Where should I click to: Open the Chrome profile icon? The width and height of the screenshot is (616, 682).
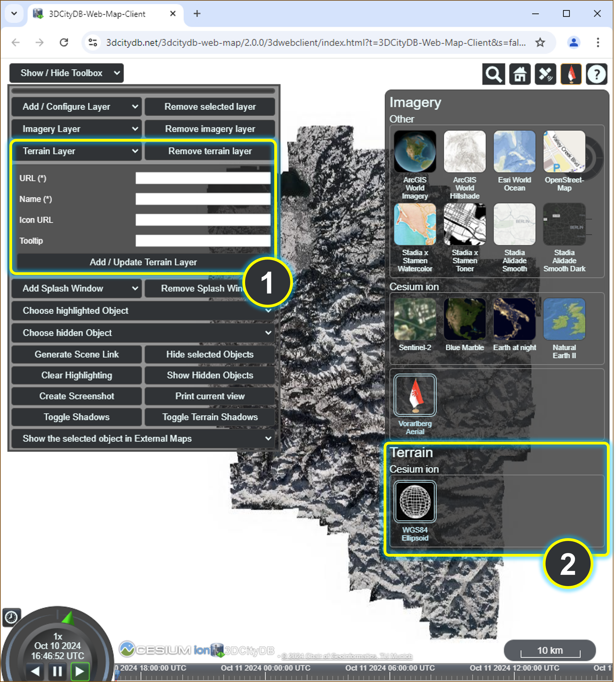573,43
